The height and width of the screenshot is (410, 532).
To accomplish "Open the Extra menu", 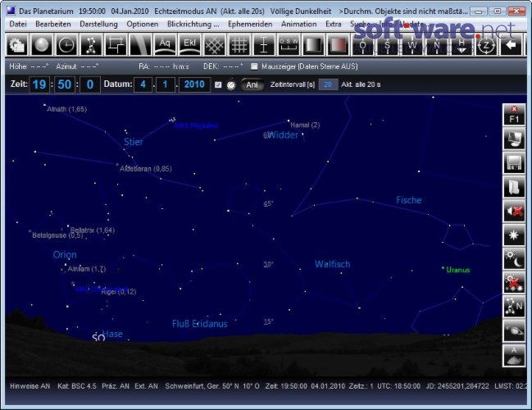I will coord(334,24).
